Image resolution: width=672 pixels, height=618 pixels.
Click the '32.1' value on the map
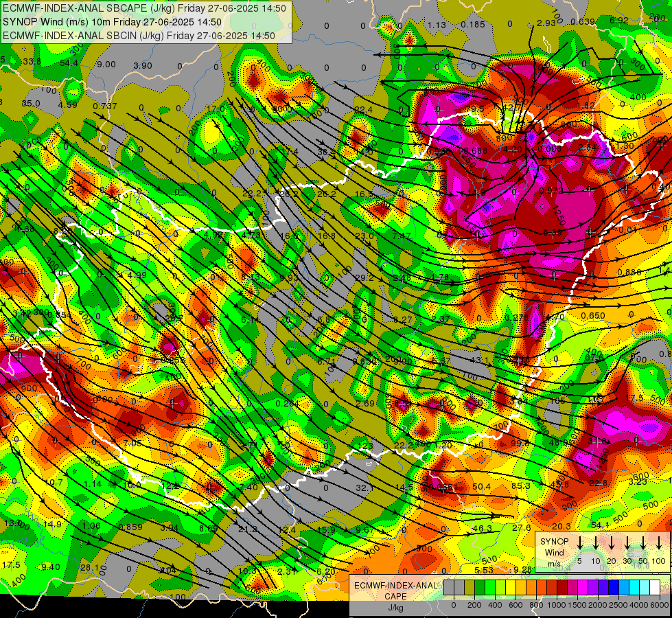click(x=364, y=488)
